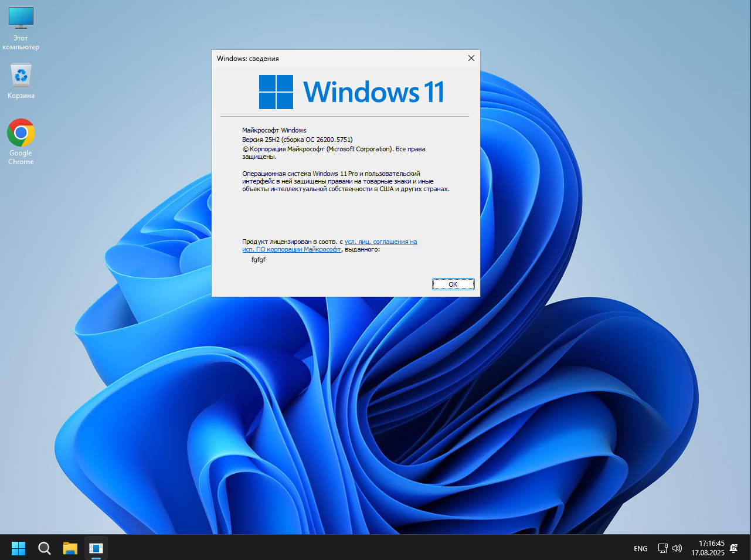Select the Корзина recycle bin icon
The height and width of the screenshot is (560, 751).
[21, 81]
